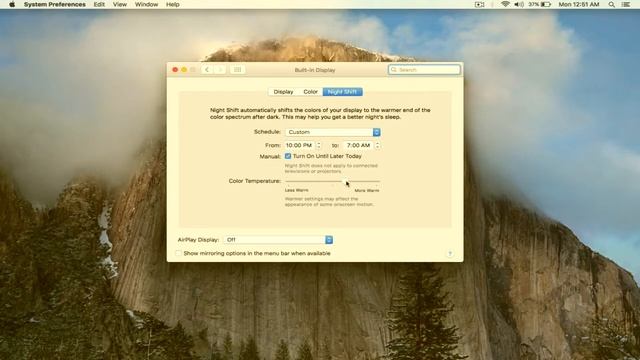The height and width of the screenshot is (360, 640).
Task: Toggle Turn On Until Later Today checkbox
Action: click(288, 156)
